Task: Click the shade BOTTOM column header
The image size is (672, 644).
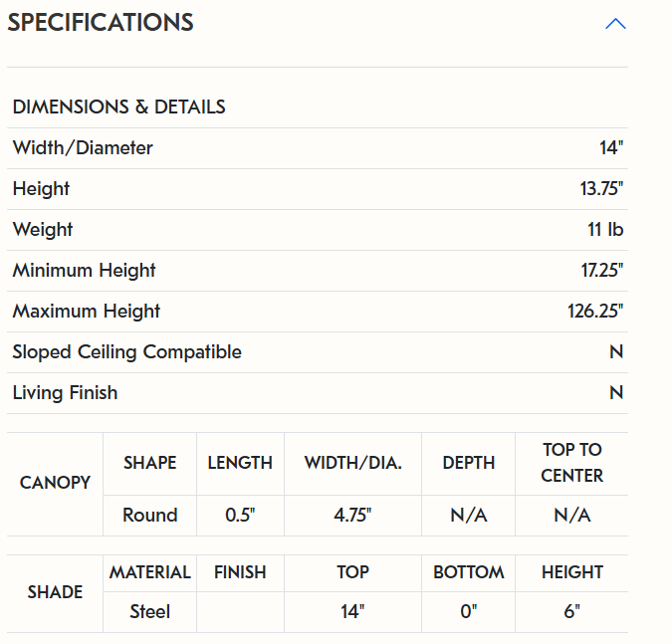Action: [x=468, y=572]
